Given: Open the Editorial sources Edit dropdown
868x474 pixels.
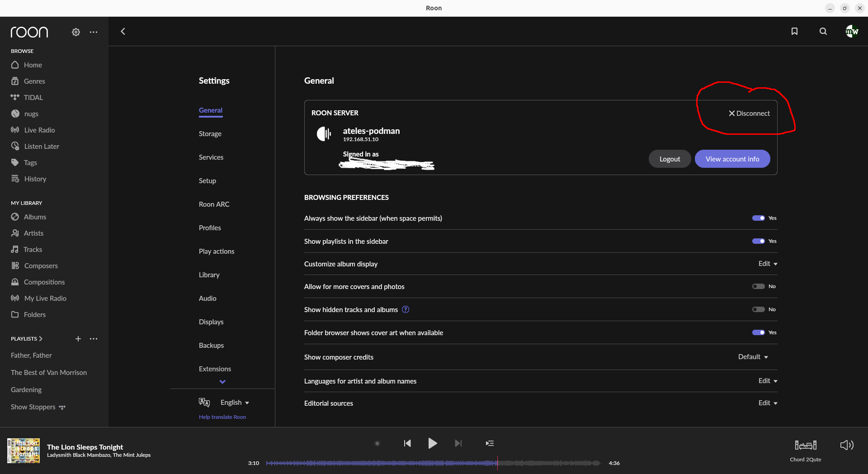Looking at the screenshot, I should (x=768, y=403).
